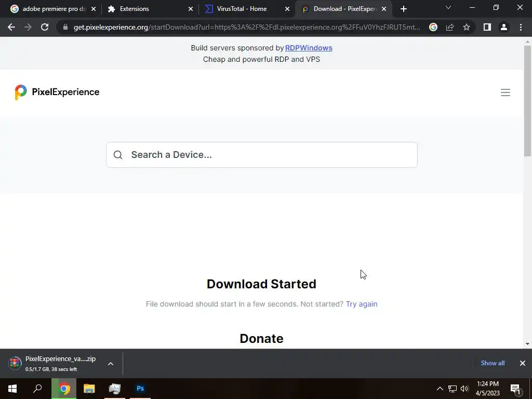Viewport: 532px width, 399px height.
Task: Close the adobe premiere pro tab
Action: (94, 9)
